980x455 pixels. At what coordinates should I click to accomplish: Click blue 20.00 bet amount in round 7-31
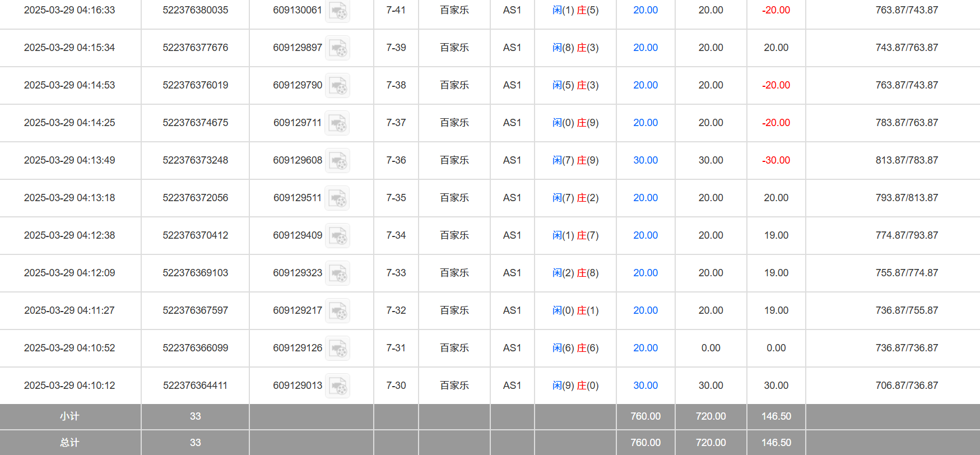[645, 348]
